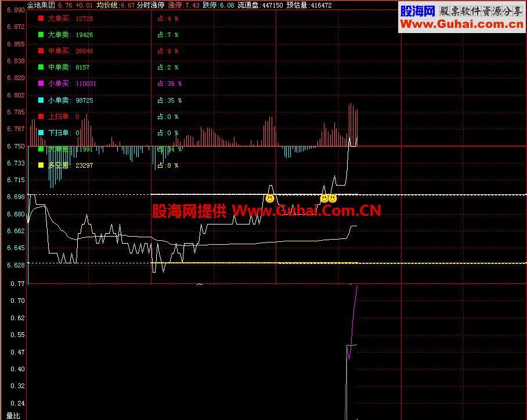Click the 股海网 logo in the corner

417,11
